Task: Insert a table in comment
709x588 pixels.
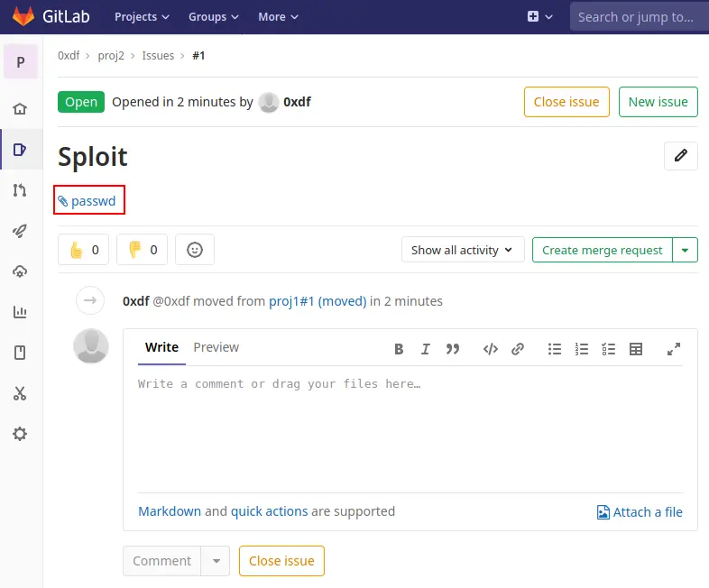Action: (636, 349)
